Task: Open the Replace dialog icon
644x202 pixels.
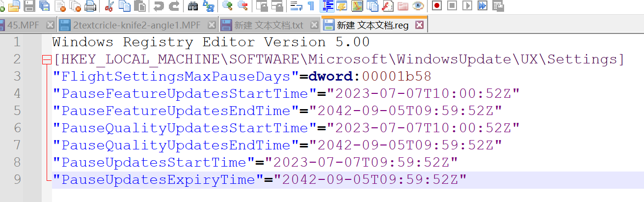Action: (208, 6)
